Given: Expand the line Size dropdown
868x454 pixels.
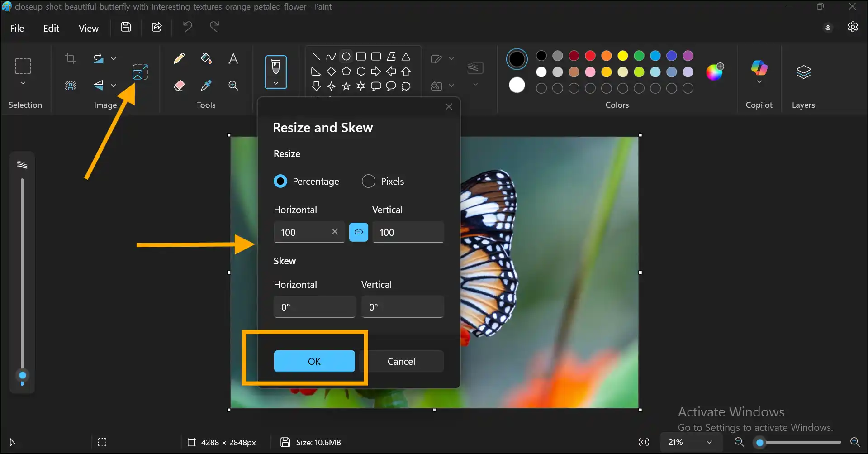Looking at the screenshot, I should (475, 85).
